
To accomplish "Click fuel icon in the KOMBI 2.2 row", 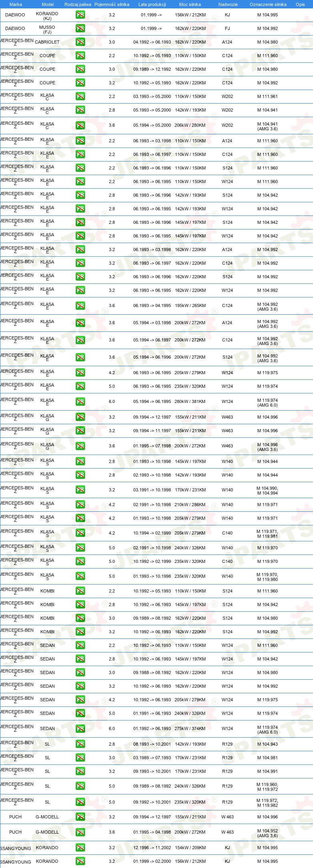I will click(80, 591).
